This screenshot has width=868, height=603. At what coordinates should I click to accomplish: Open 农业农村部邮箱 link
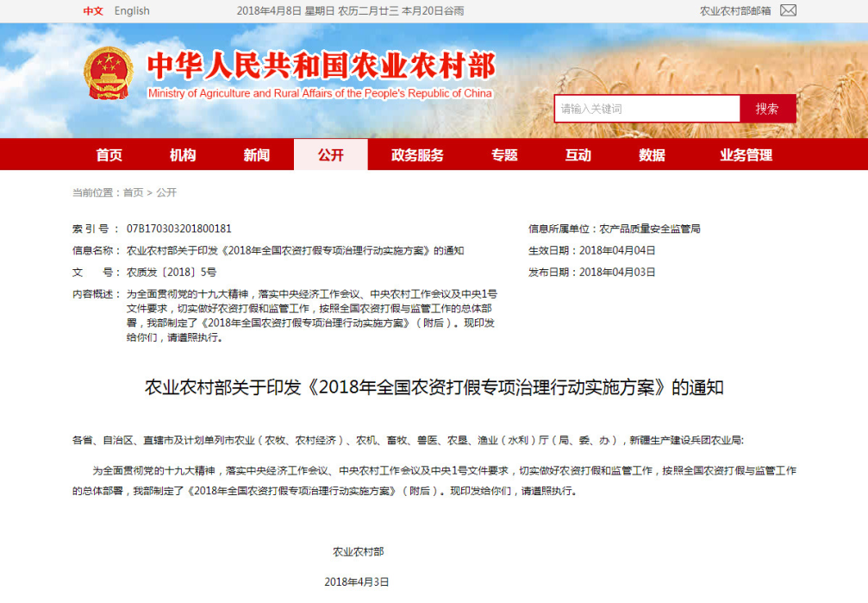(735, 11)
